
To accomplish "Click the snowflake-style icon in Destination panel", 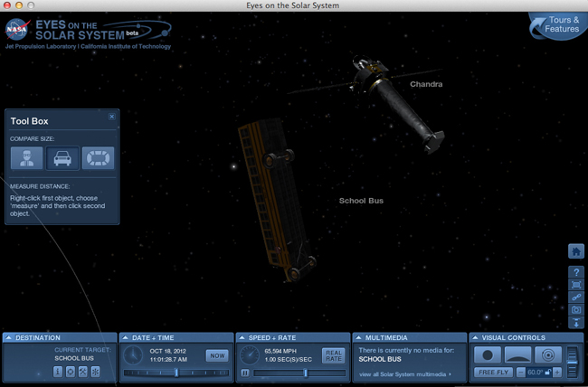I will pyautogui.click(x=96, y=372).
